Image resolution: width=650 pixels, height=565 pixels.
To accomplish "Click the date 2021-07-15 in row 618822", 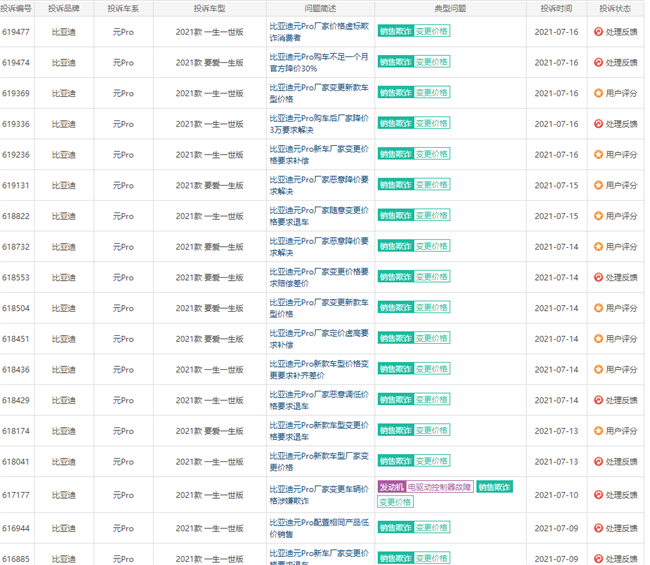I will [x=556, y=216].
